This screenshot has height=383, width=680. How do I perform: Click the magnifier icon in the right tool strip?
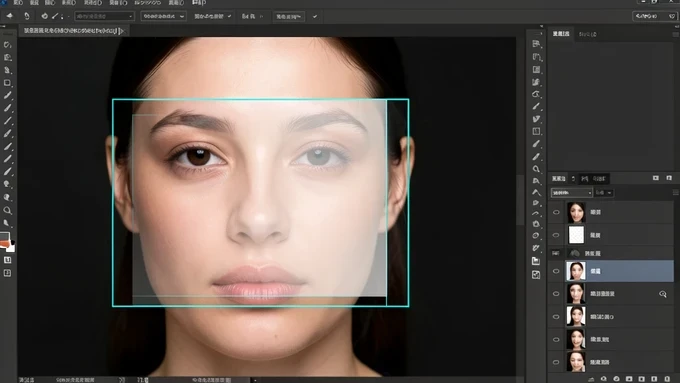pos(536,169)
